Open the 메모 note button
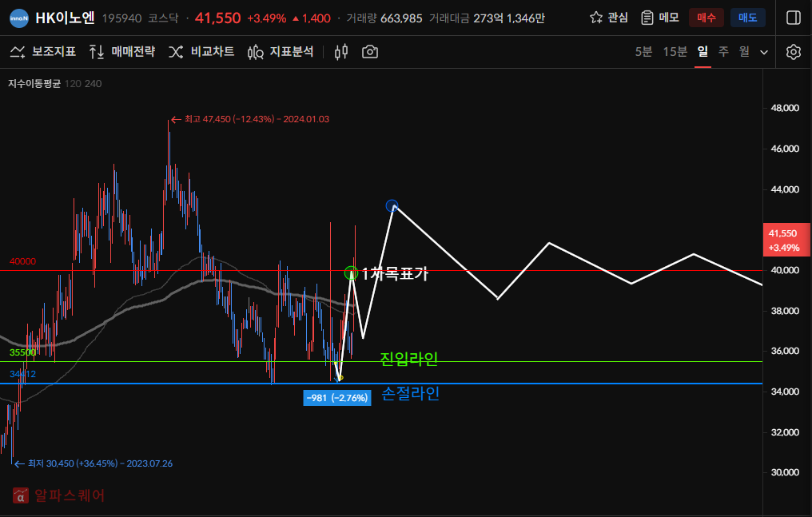This screenshot has height=517, width=812. [660, 18]
